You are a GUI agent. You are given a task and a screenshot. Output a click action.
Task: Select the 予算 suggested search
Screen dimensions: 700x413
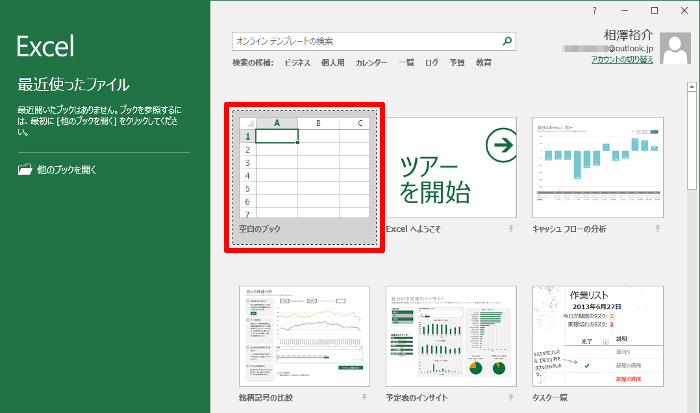[x=457, y=63]
